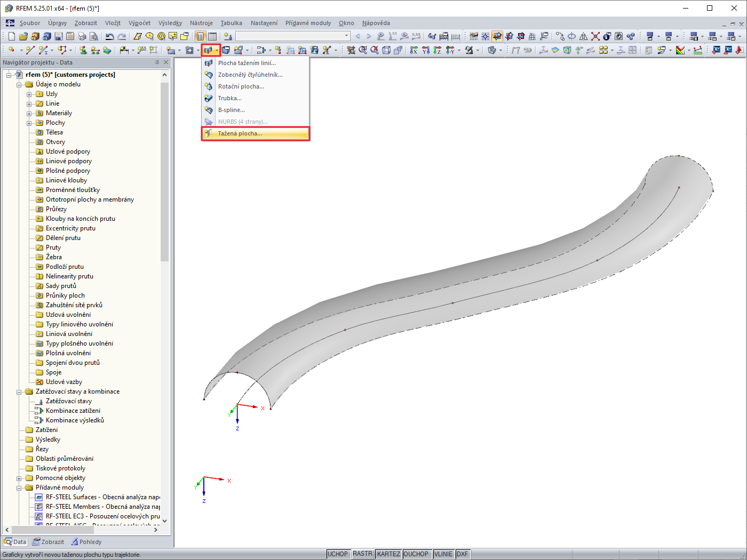Click the Undo arrow in toolbar
Image resolution: width=747 pixels, height=560 pixels.
pos(109,36)
